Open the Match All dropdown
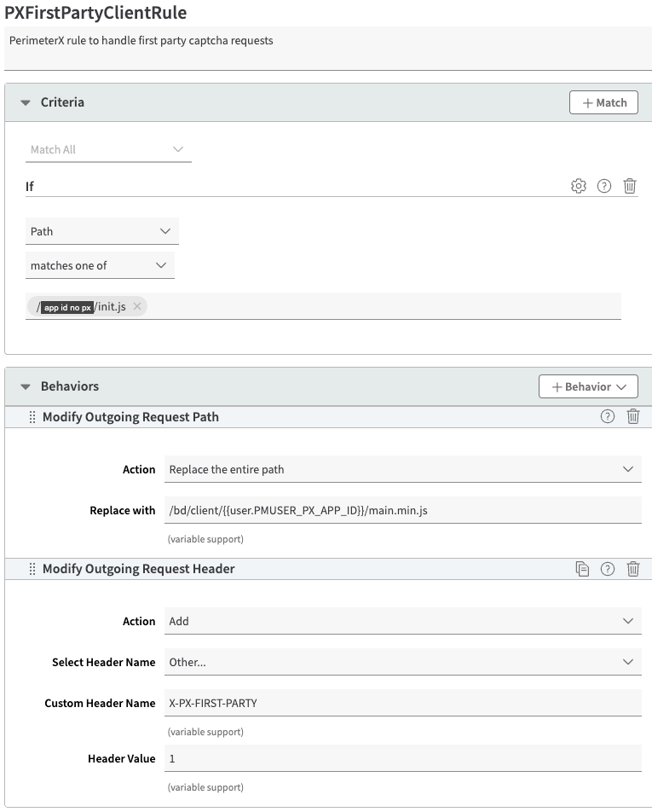This screenshot has width=652, height=812. (x=108, y=149)
